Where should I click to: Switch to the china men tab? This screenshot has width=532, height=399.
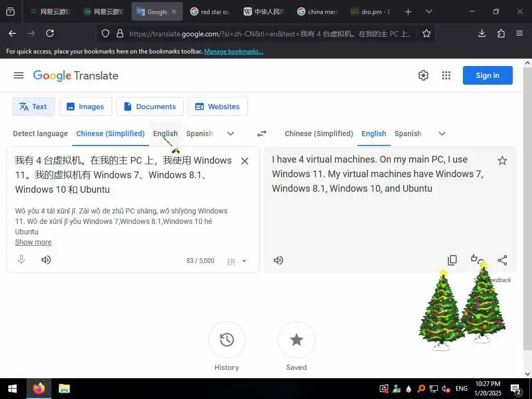click(317, 11)
